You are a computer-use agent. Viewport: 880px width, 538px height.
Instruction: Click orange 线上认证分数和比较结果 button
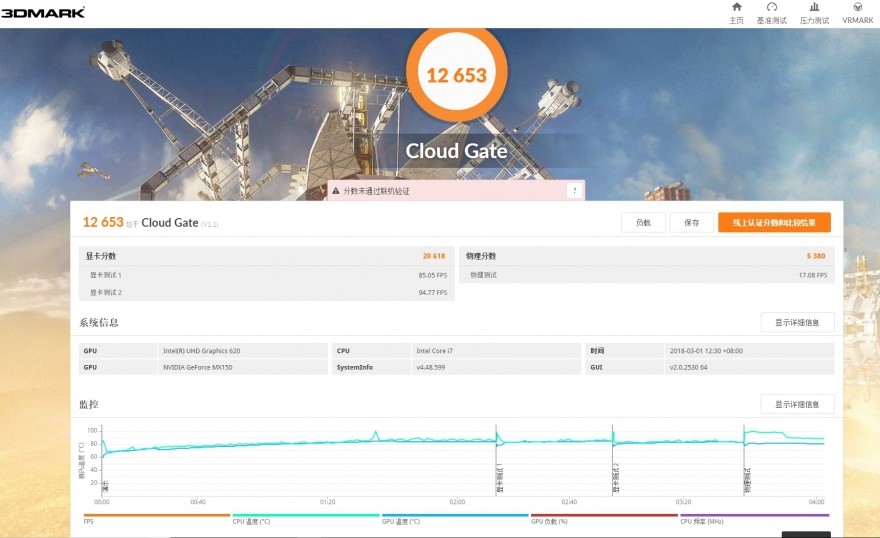pos(774,223)
